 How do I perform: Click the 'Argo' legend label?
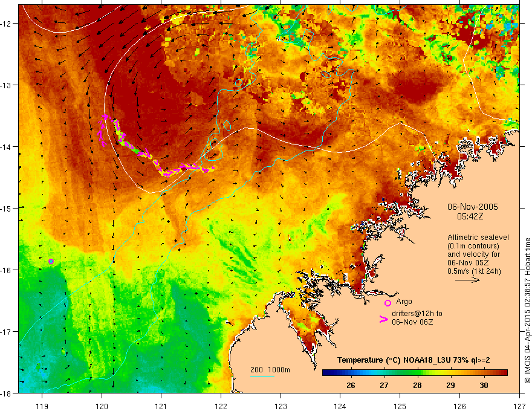404,302
